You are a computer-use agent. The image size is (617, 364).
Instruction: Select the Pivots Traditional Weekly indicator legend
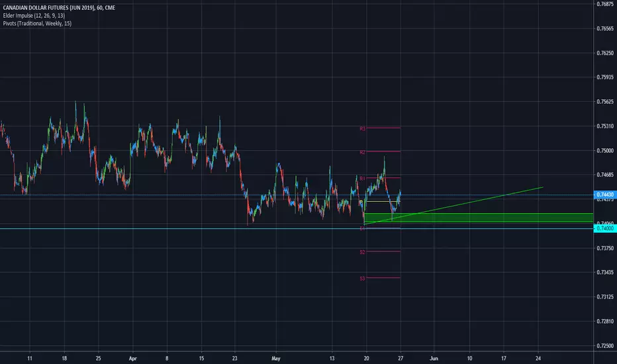(37, 24)
